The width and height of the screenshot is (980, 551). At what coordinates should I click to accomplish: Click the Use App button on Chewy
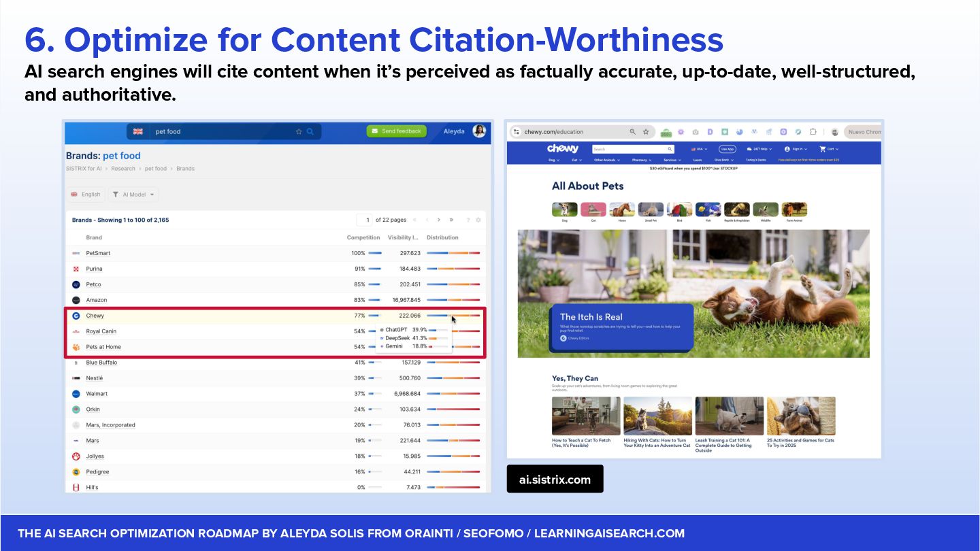(x=728, y=149)
